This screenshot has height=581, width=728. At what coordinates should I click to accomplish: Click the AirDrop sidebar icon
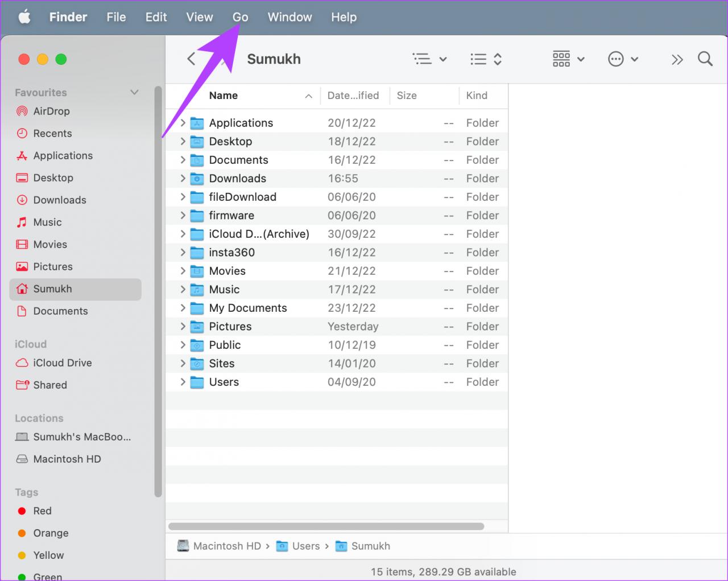[22, 112]
